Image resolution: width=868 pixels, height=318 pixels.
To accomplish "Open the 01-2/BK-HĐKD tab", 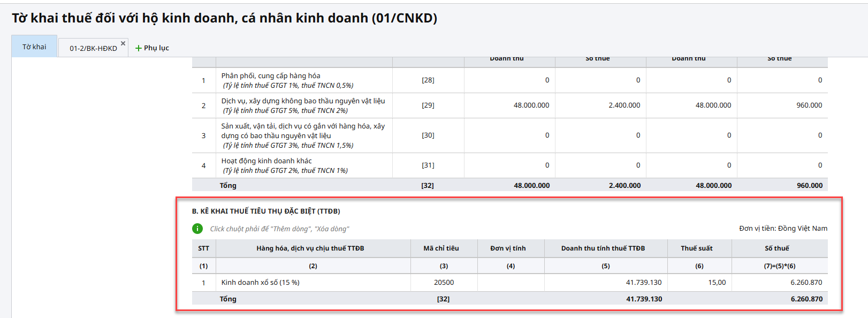I will click(93, 48).
